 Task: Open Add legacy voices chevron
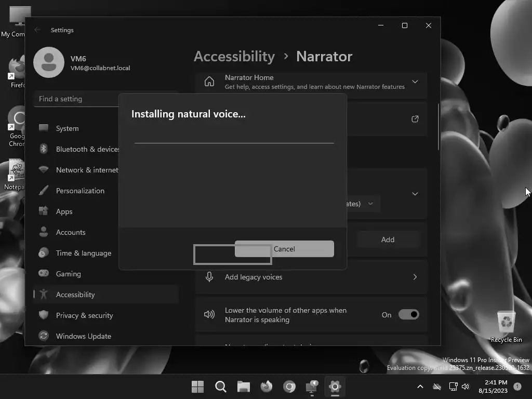tap(415, 277)
